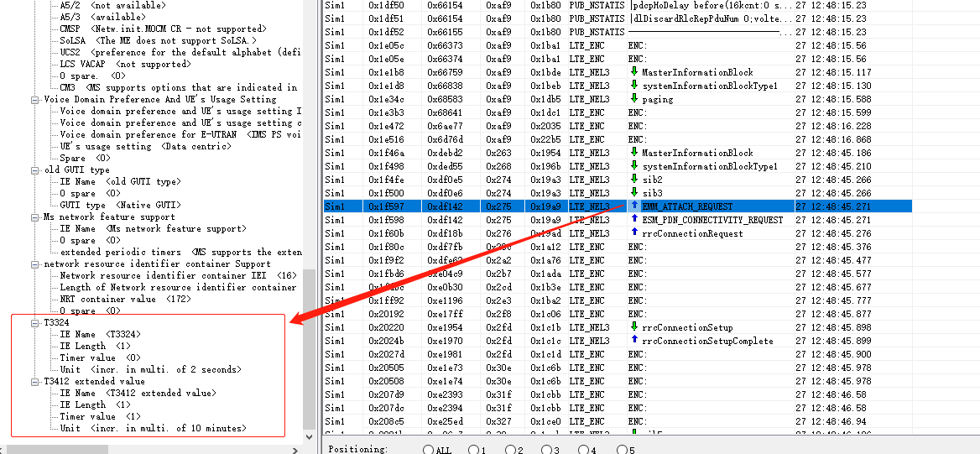
Task: Collapse the old GUTI type node
Action: (35, 170)
